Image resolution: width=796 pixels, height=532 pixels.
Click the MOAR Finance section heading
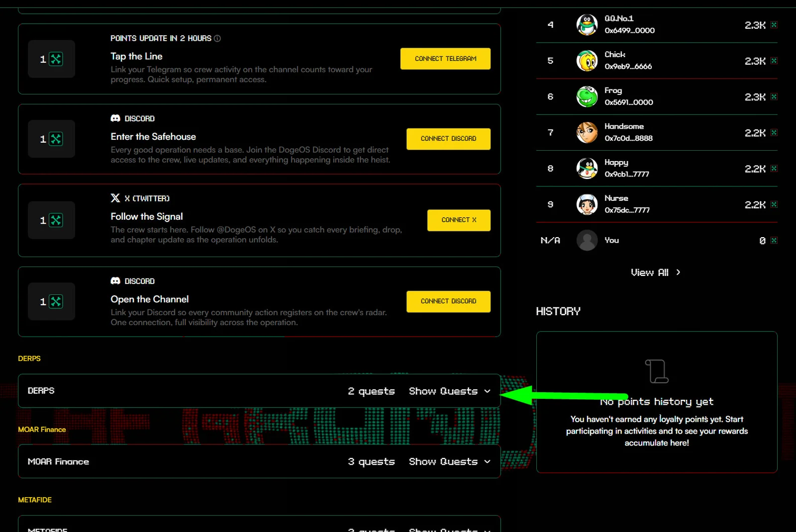42,430
